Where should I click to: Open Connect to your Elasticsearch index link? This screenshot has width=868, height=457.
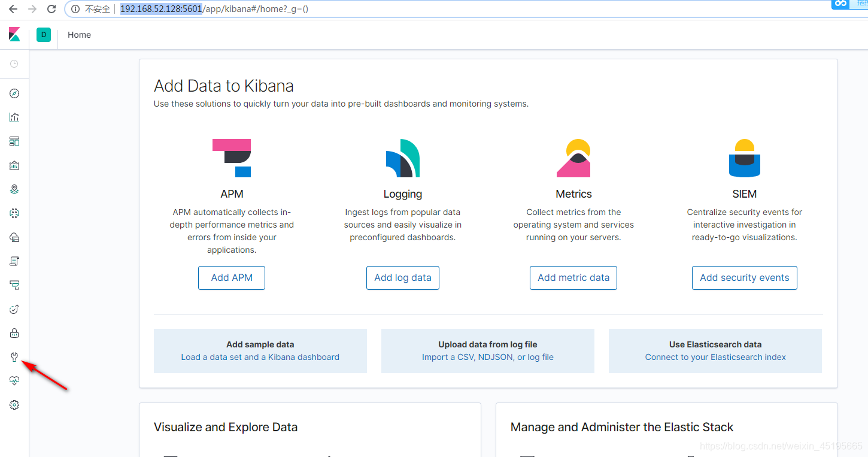pyautogui.click(x=715, y=357)
